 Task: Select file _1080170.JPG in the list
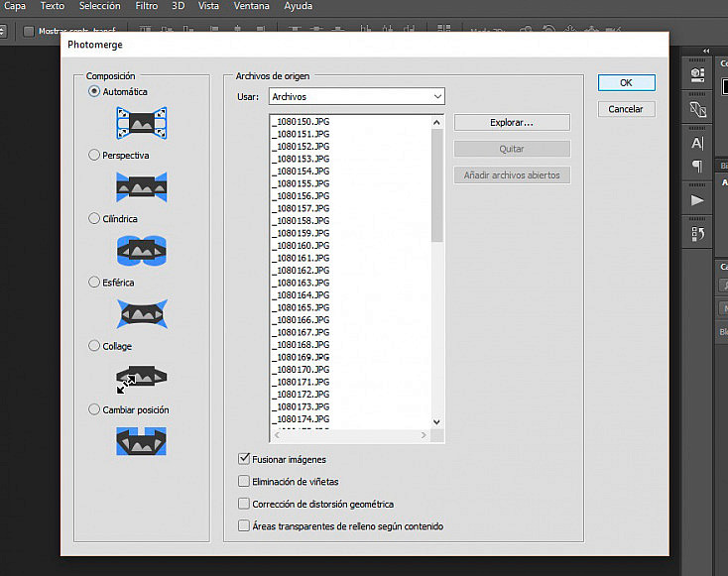click(301, 370)
